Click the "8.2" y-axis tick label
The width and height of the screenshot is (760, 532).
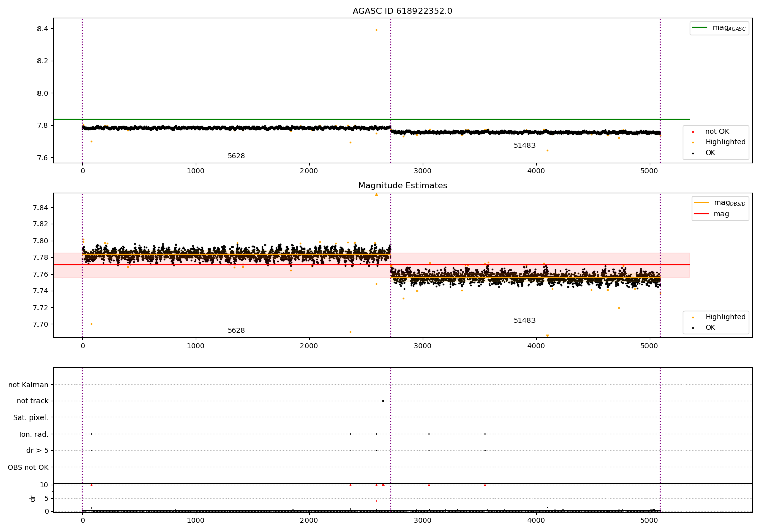(x=43, y=61)
